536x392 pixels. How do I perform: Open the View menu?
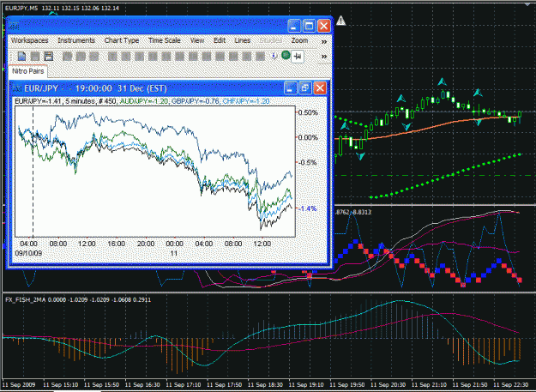(x=197, y=40)
